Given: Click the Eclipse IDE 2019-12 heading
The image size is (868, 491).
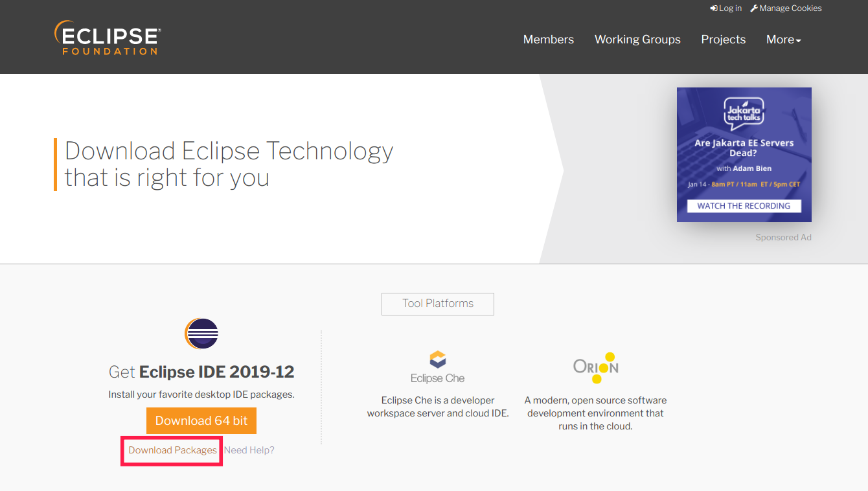Looking at the screenshot, I should point(201,372).
